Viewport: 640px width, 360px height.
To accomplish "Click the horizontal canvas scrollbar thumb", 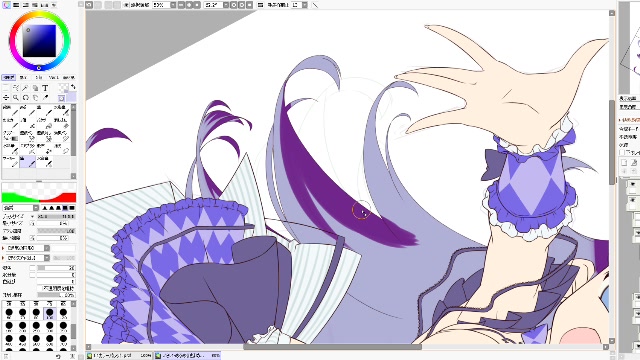I will coord(332,347).
